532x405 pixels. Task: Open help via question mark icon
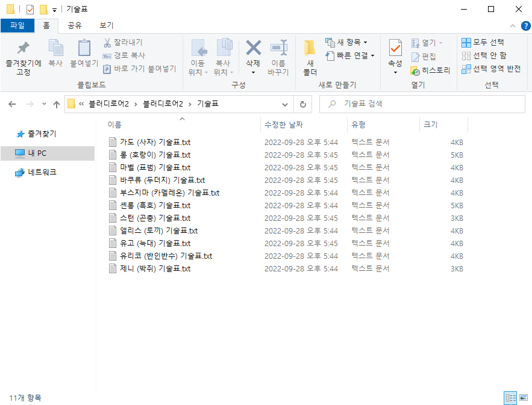tap(525, 26)
